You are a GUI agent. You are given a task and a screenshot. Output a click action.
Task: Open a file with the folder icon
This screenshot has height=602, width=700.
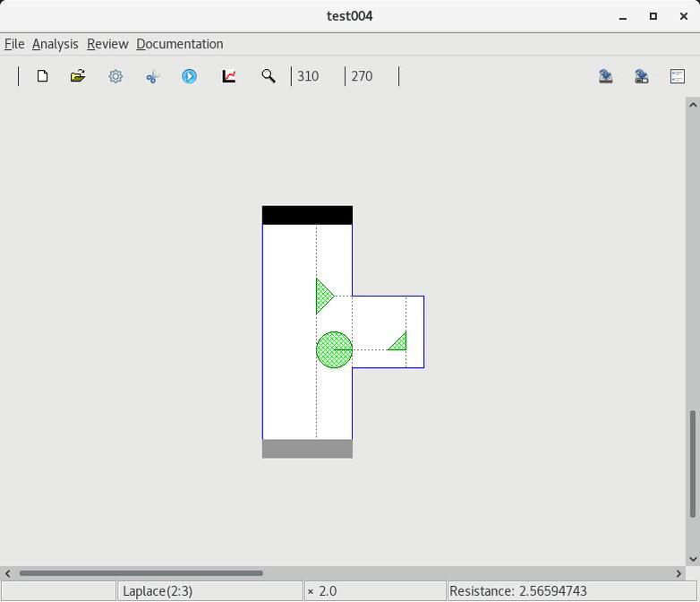pyautogui.click(x=78, y=76)
